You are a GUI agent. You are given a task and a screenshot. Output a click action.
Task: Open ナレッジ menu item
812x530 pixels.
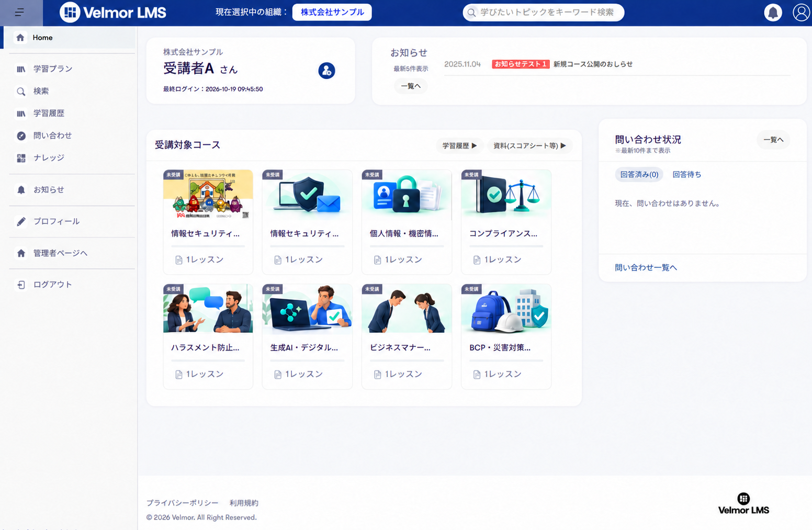(x=49, y=158)
